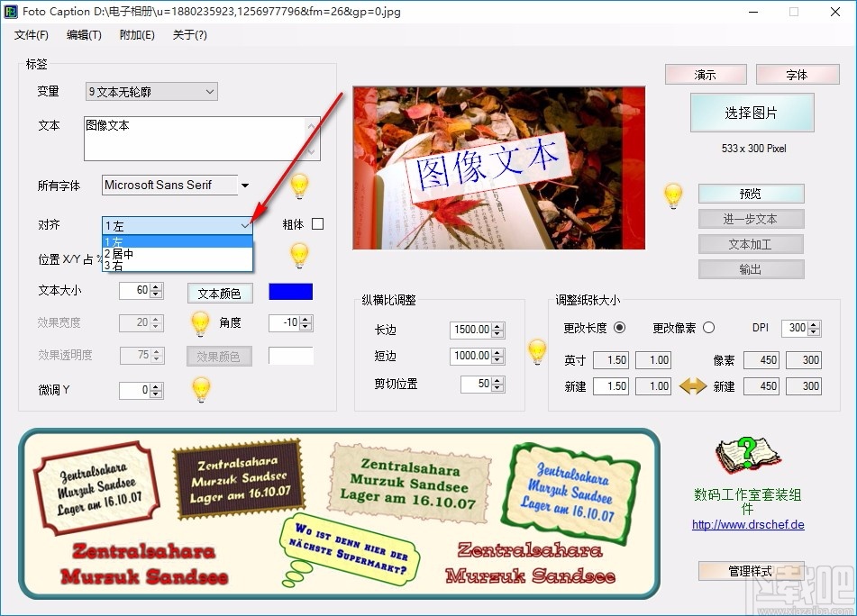Increase the 剪切位置 stepper value

(x=497, y=380)
